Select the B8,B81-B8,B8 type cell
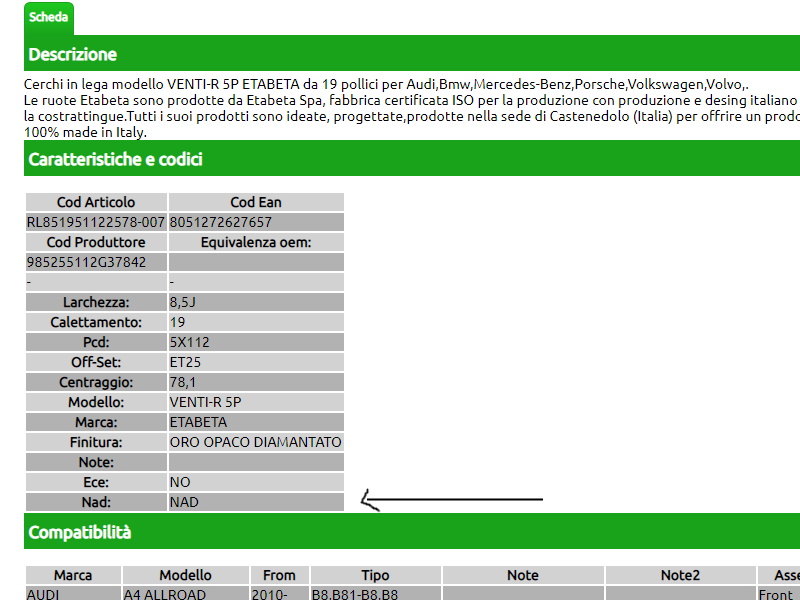This screenshot has width=800, height=600. [376, 593]
